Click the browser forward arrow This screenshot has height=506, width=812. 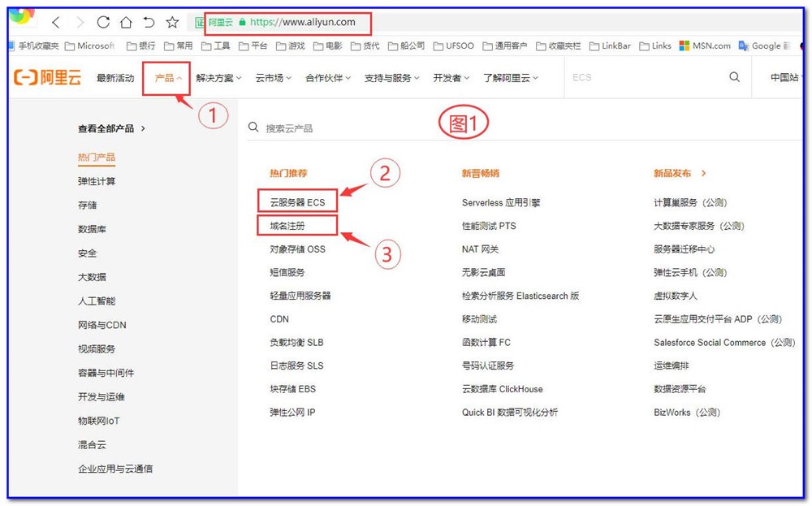click(80, 23)
